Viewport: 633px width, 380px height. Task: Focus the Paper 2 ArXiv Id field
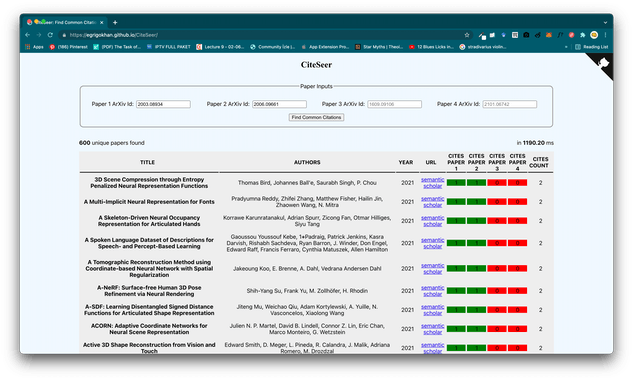pos(279,104)
